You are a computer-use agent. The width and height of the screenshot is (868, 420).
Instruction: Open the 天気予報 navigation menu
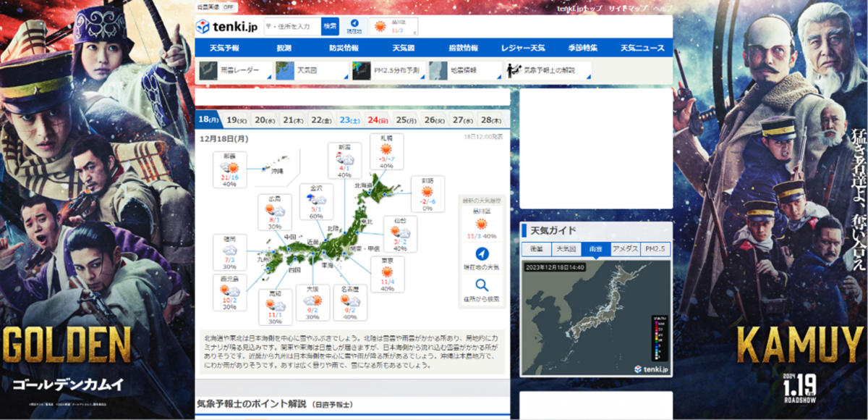(x=224, y=48)
